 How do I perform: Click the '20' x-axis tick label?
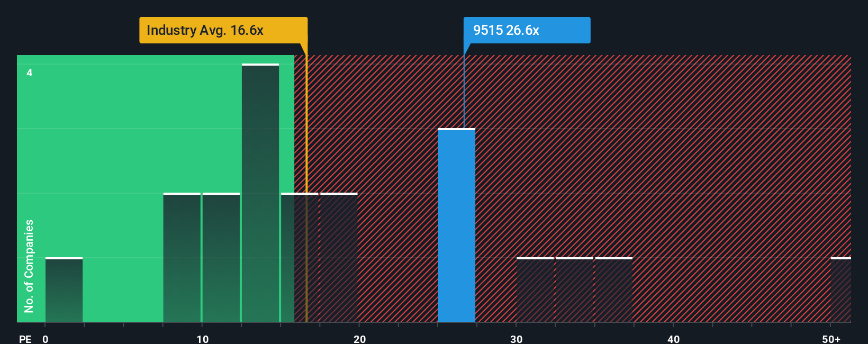coord(359,339)
